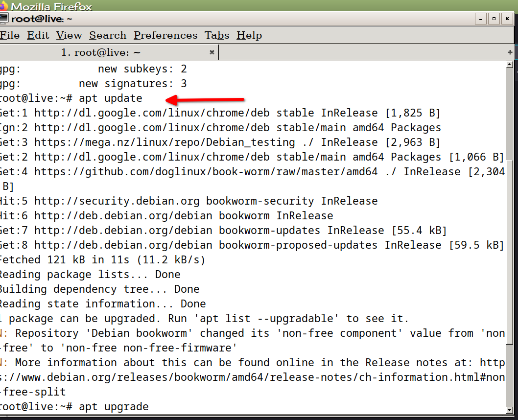Click the 'Ign:2' chrome/deb Packages line
518x420 pixels.
[x=220, y=128]
